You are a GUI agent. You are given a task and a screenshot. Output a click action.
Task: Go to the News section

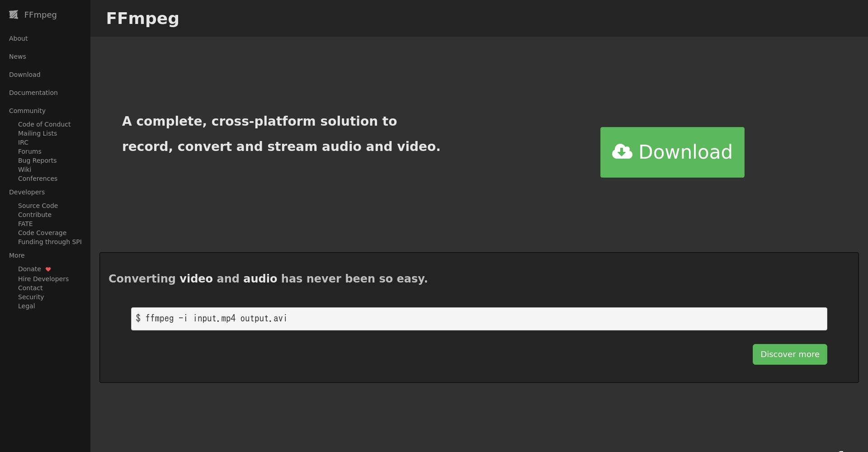(x=18, y=56)
